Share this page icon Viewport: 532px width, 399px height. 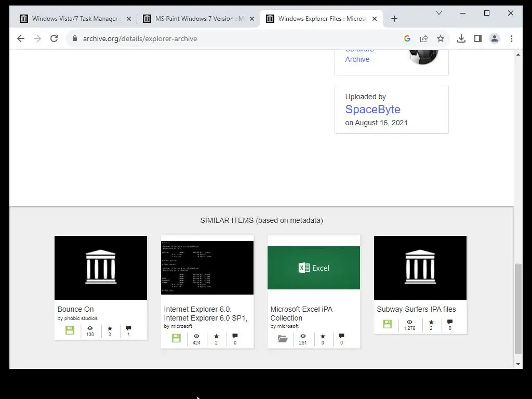point(424,38)
